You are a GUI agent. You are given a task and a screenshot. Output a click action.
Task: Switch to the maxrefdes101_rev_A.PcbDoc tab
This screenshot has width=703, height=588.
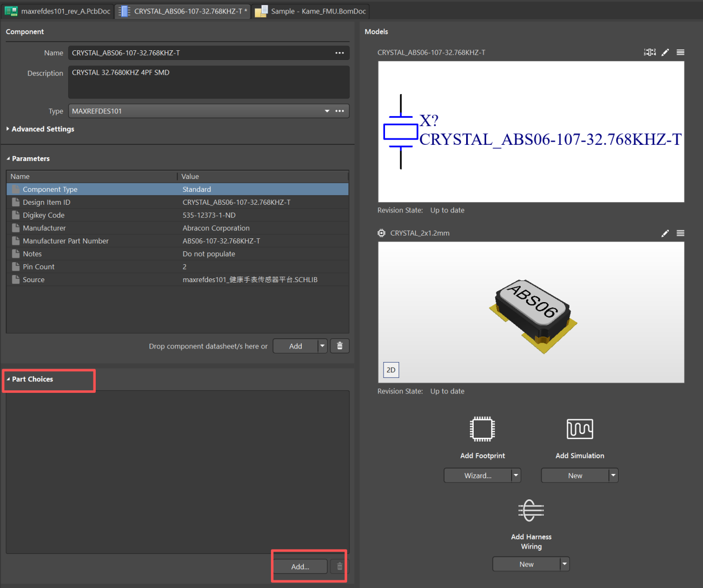click(58, 11)
